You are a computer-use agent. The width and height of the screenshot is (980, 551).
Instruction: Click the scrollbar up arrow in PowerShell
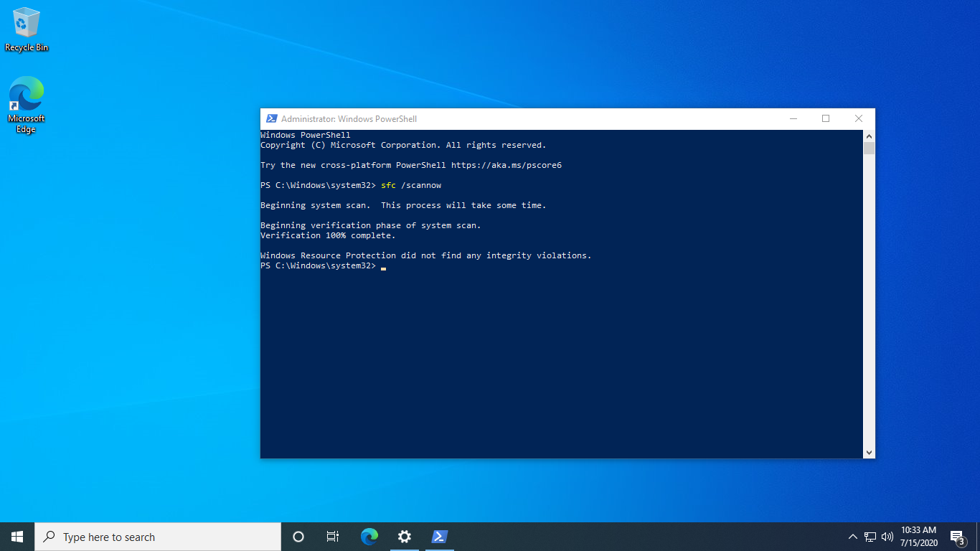coord(869,136)
